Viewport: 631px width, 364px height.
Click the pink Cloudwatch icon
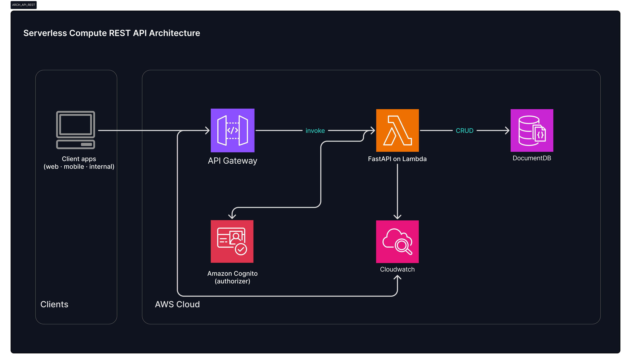397,241
